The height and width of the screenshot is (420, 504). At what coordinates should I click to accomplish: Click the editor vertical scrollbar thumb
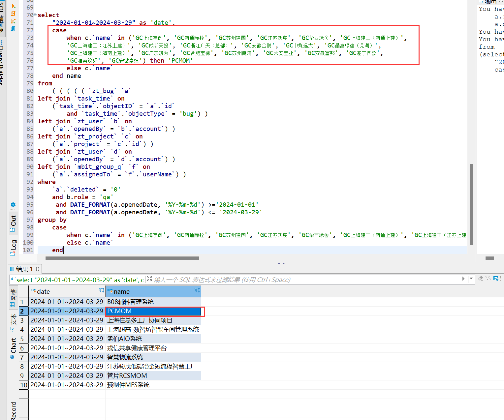point(471,204)
